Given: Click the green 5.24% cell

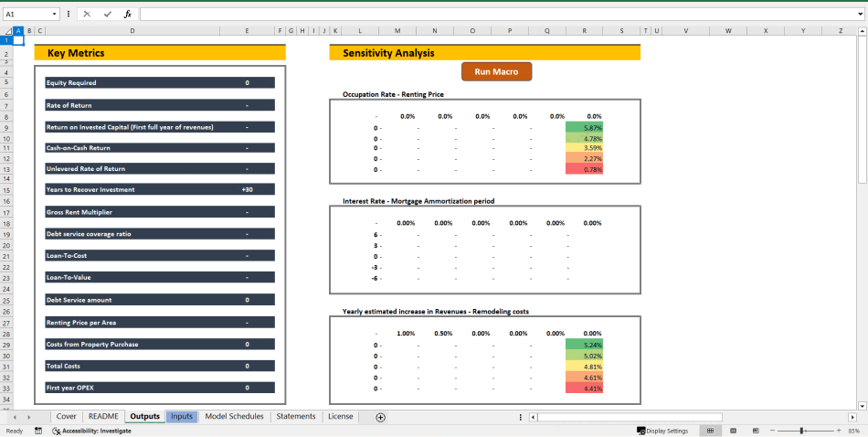Looking at the screenshot, I should [585, 345].
